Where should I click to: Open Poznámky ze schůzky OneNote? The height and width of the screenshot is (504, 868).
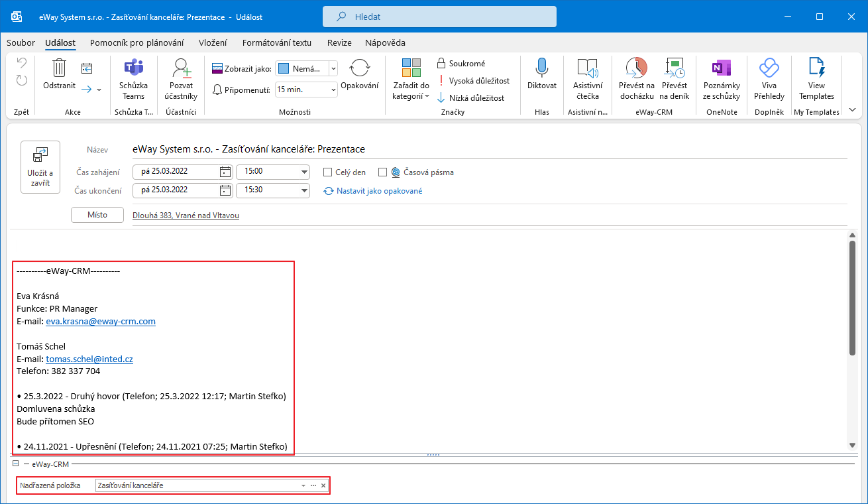pyautogui.click(x=722, y=79)
